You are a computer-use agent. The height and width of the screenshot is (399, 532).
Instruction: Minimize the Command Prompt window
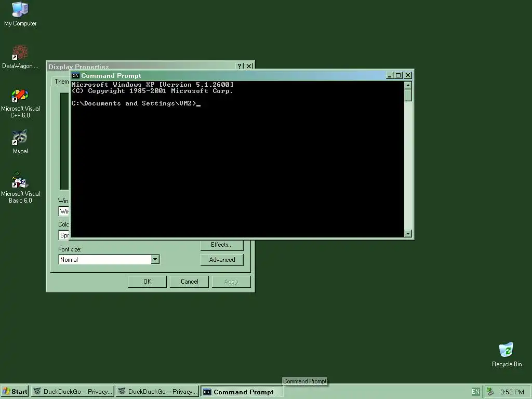[x=390, y=75]
